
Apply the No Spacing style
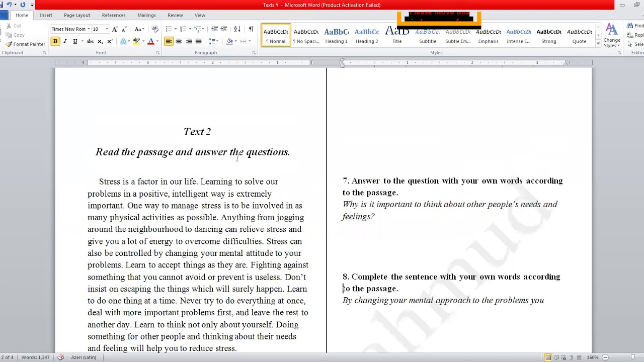point(306,35)
